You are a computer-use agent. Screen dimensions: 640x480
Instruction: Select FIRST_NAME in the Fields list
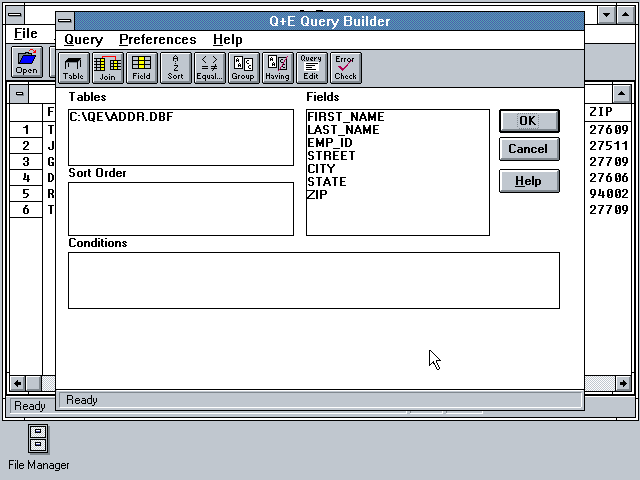coord(398,117)
